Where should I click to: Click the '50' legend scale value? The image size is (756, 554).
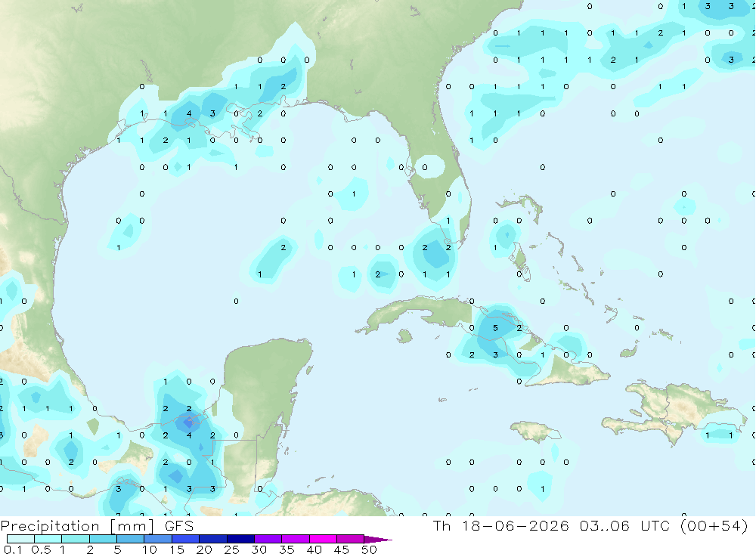(369, 549)
